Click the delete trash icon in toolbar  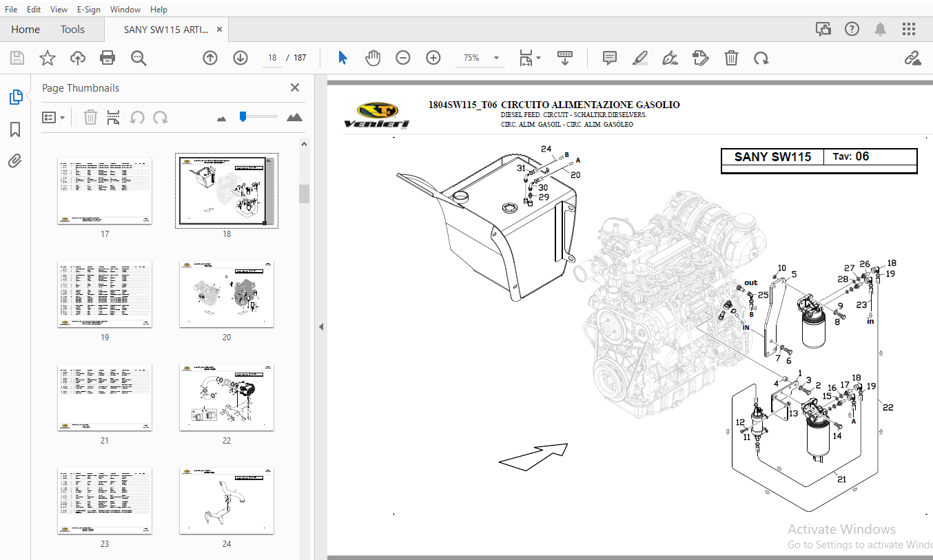pos(731,58)
